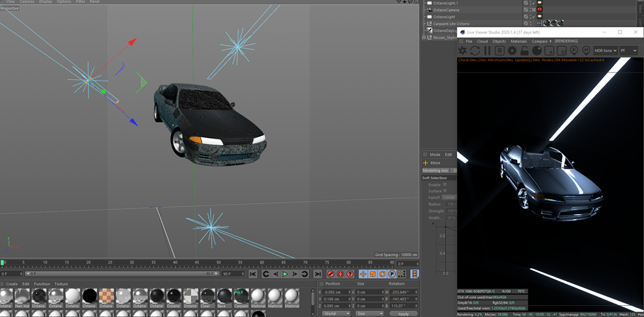The image size is (644, 317).
Task: Open the Cameras viewport menu
Action: coord(27,1)
